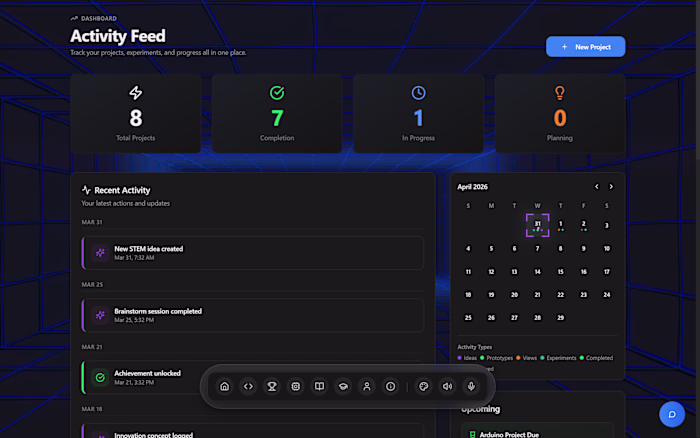The height and width of the screenshot is (438, 700).
Task: Open the blue chat bubble button
Action: (672, 414)
